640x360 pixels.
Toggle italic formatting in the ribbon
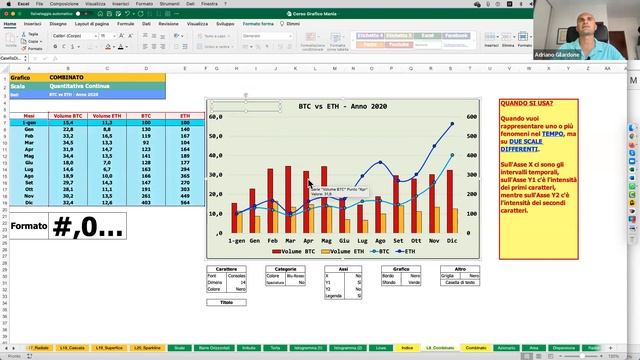coord(64,47)
